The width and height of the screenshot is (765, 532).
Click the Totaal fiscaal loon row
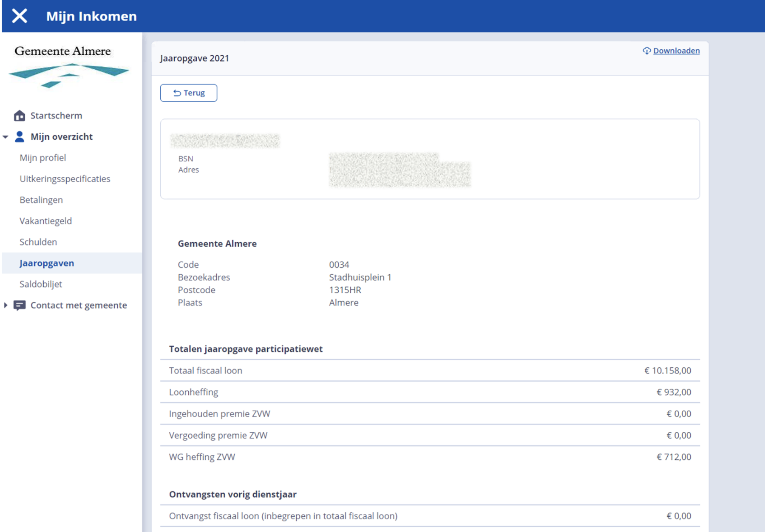pos(430,371)
